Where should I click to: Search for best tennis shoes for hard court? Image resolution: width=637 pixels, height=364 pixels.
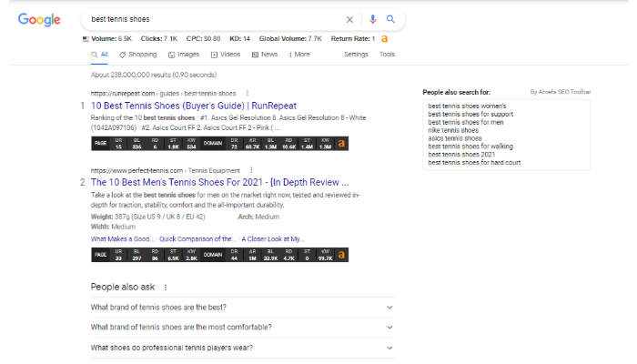point(474,163)
